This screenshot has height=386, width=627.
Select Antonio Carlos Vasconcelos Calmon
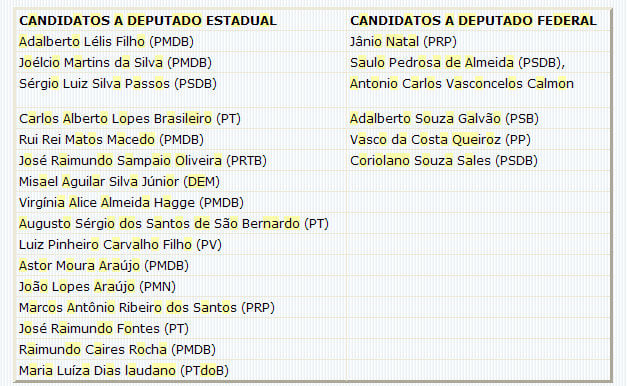tap(462, 84)
